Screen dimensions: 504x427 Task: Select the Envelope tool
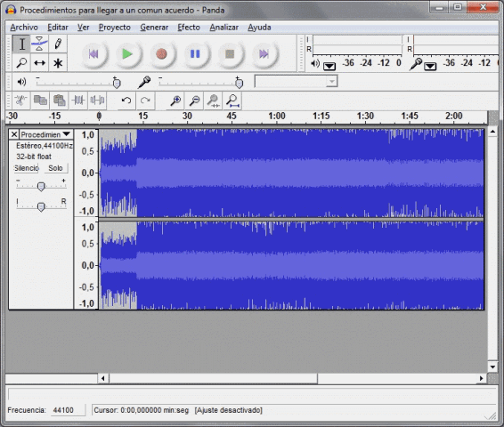pyautogui.click(x=39, y=44)
